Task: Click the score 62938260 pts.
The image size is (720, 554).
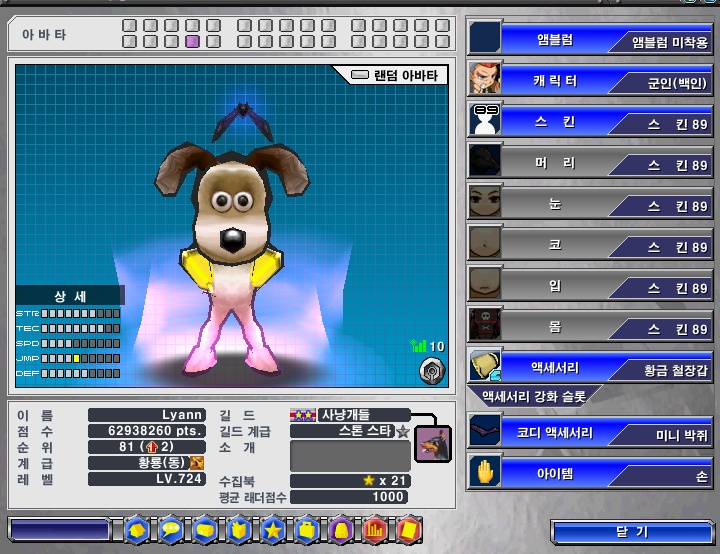Action: (x=155, y=431)
